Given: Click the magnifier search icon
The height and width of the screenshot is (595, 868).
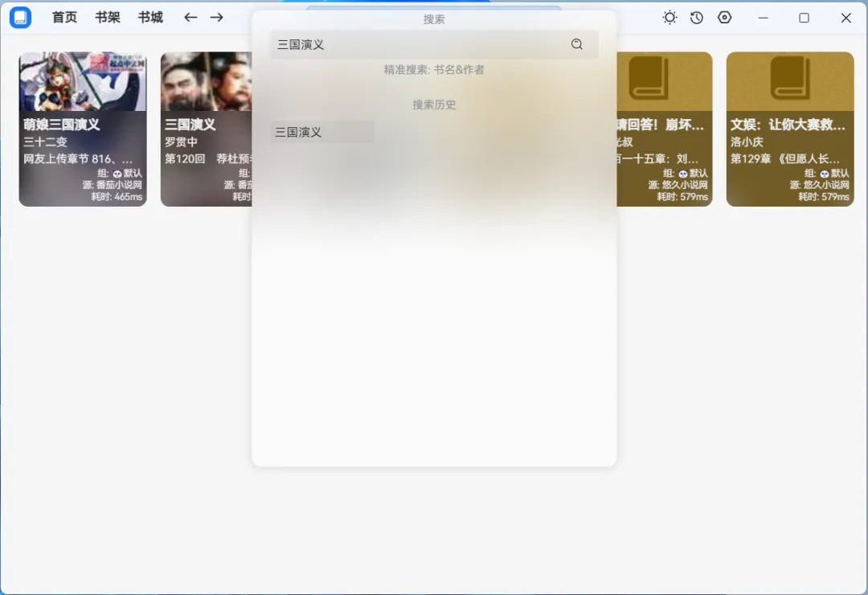Looking at the screenshot, I should click(x=577, y=44).
